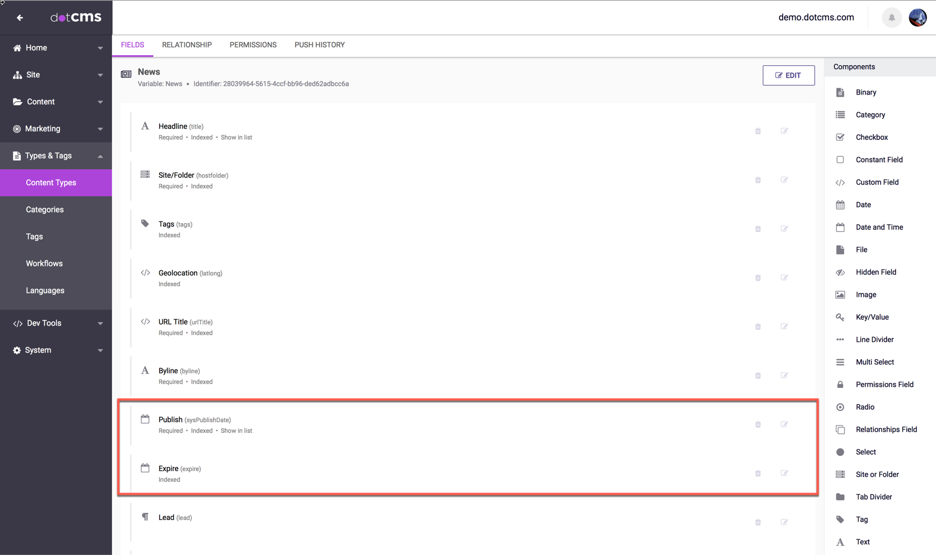Select the Date and Time component icon
Viewport: 936px width, 560px height.
click(840, 227)
